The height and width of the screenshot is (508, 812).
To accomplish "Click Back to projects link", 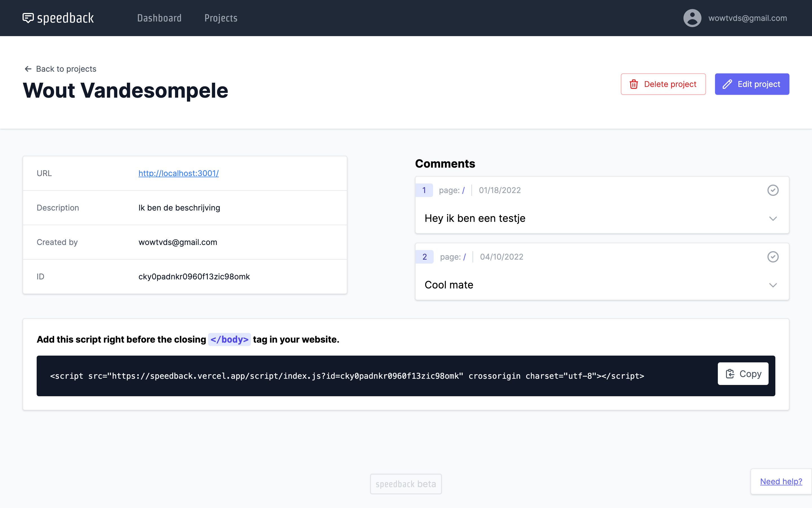I will (66, 69).
